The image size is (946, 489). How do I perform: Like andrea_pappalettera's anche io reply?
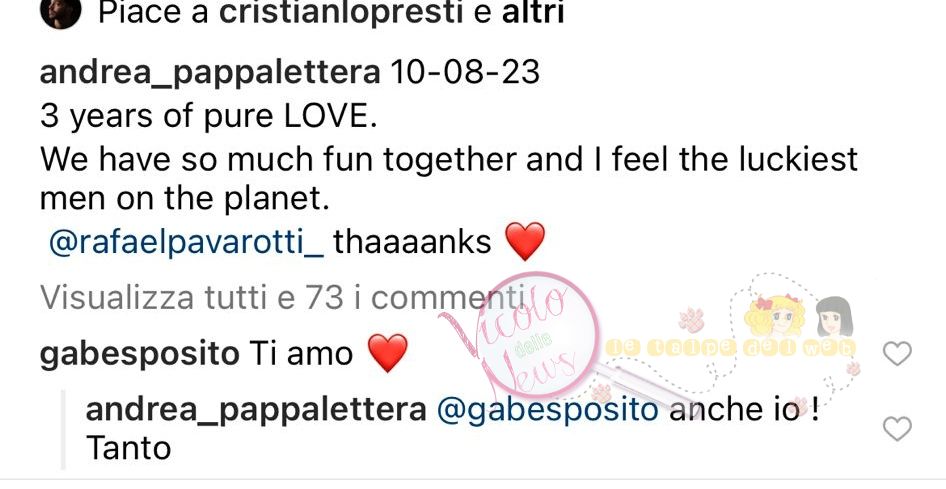(x=897, y=429)
